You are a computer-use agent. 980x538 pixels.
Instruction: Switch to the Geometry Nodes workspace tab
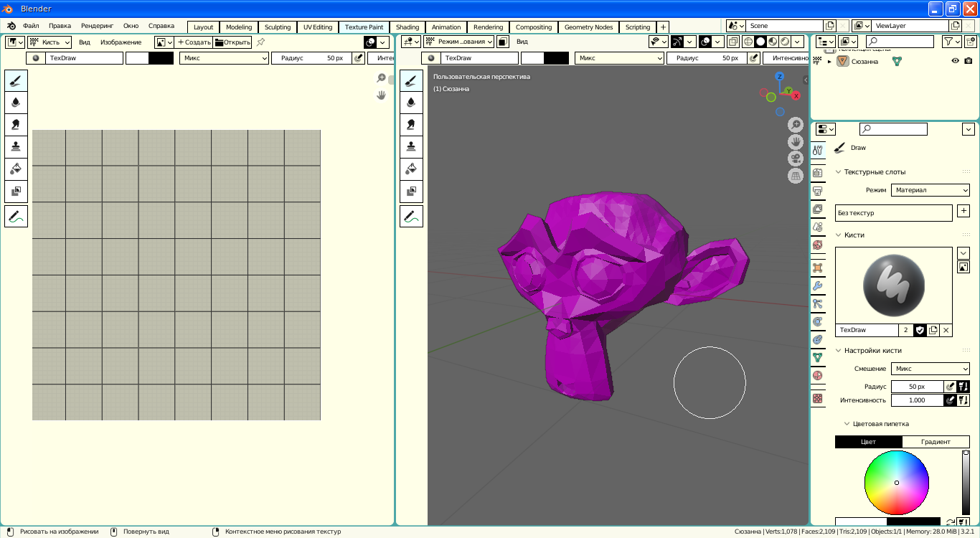[588, 27]
